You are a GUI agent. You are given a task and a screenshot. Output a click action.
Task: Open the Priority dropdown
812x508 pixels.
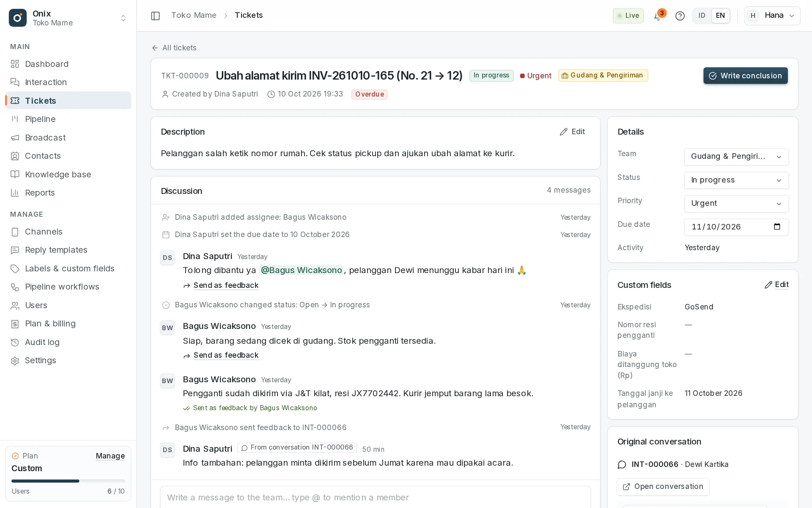[736, 204]
